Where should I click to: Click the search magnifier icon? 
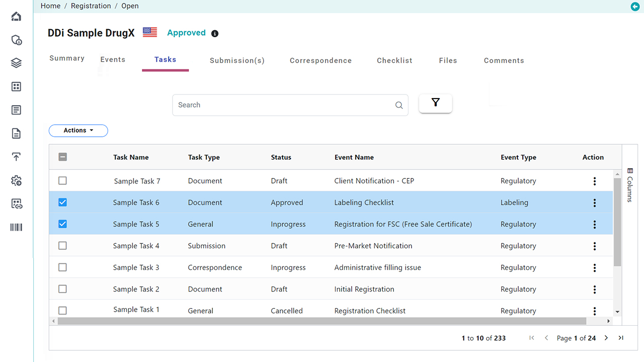pyautogui.click(x=399, y=105)
